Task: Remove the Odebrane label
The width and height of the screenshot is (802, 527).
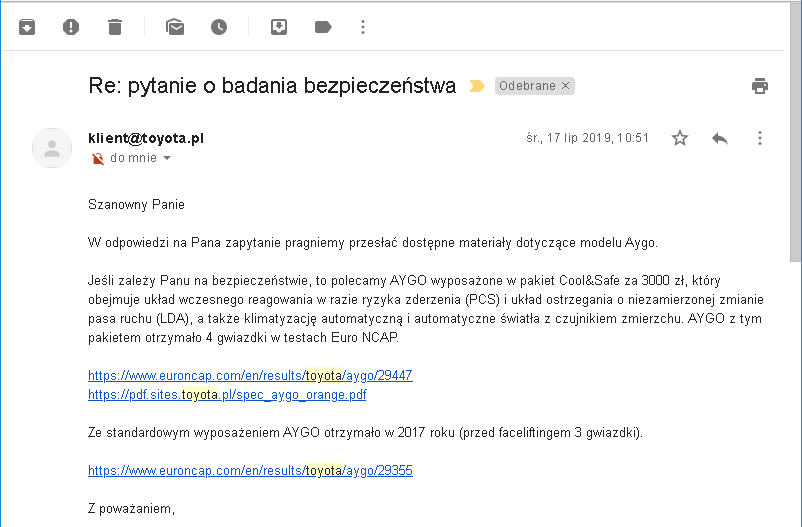Action: point(566,86)
